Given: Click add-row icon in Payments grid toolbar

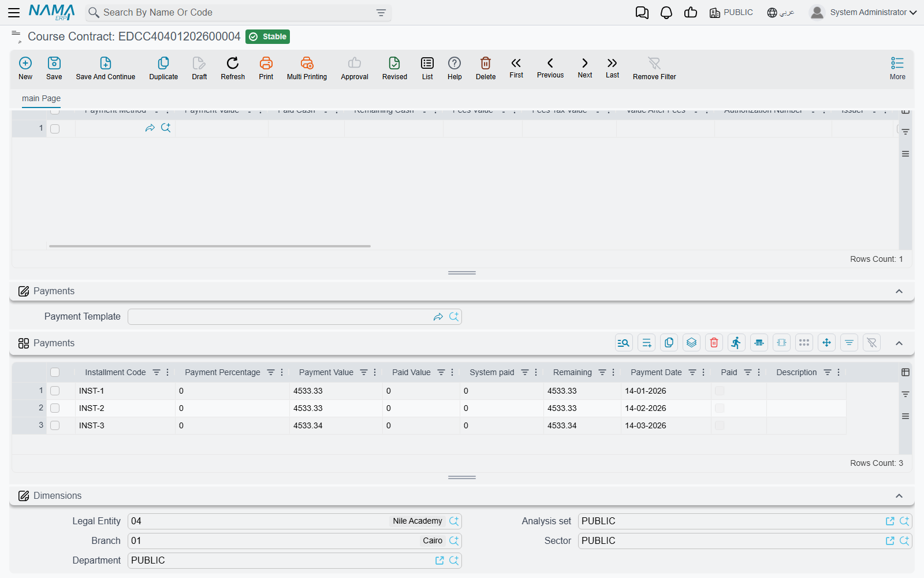Looking at the screenshot, I should point(646,343).
